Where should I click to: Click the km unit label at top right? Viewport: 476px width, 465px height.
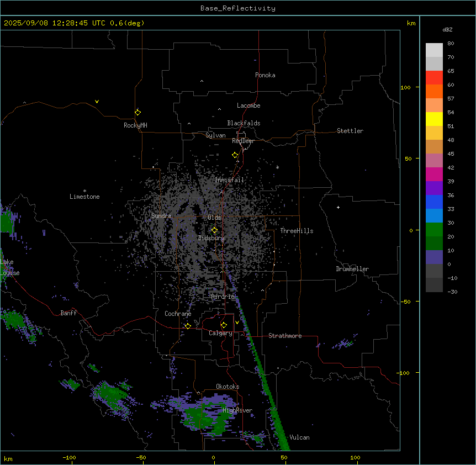(x=411, y=23)
